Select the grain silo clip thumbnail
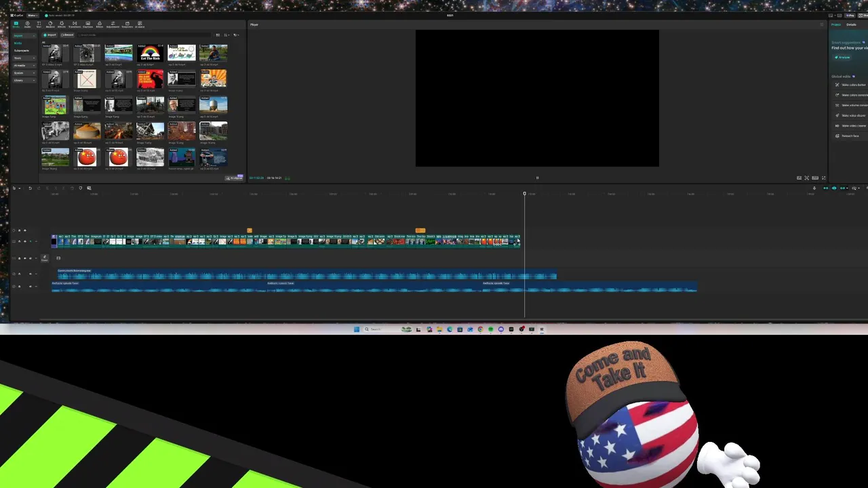 [x=213, y=104]
